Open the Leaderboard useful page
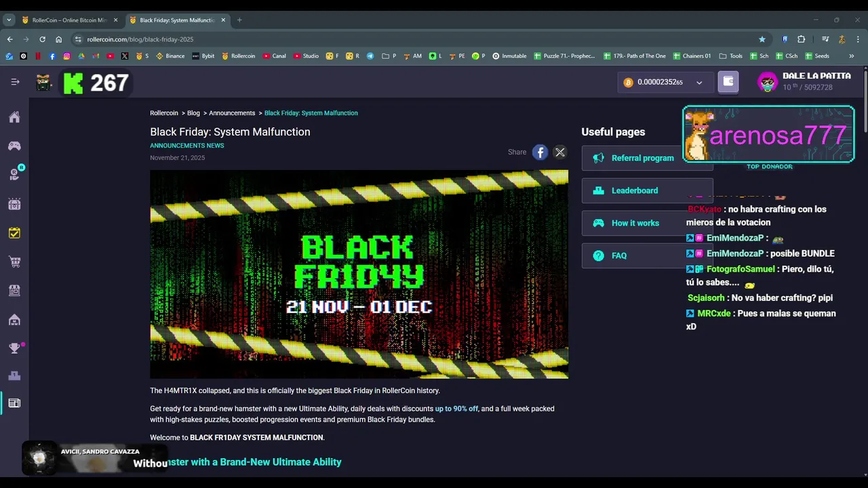This screenshot has height=488, width=868. coord(647,190)
